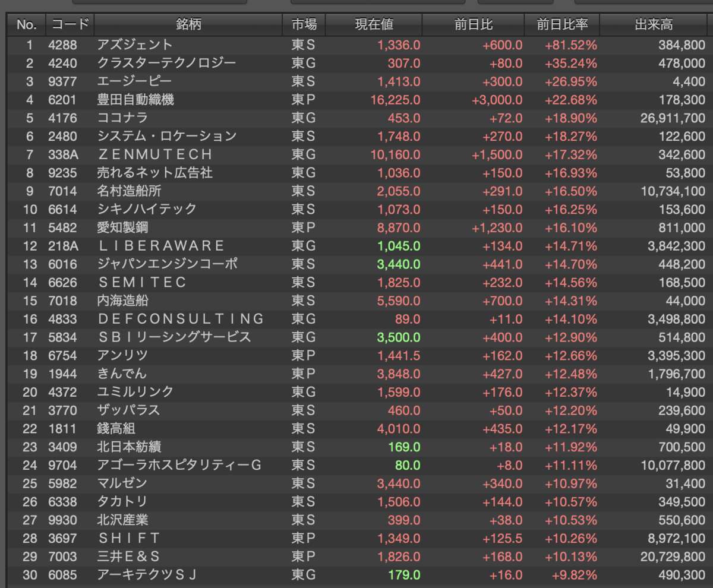
Task: Sort by the 出来高 column header
Action: coord(654,25)
